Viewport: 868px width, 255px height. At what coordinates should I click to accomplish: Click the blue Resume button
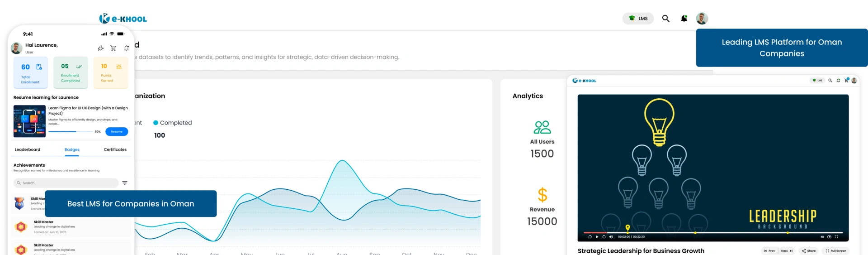click(117, 132)
